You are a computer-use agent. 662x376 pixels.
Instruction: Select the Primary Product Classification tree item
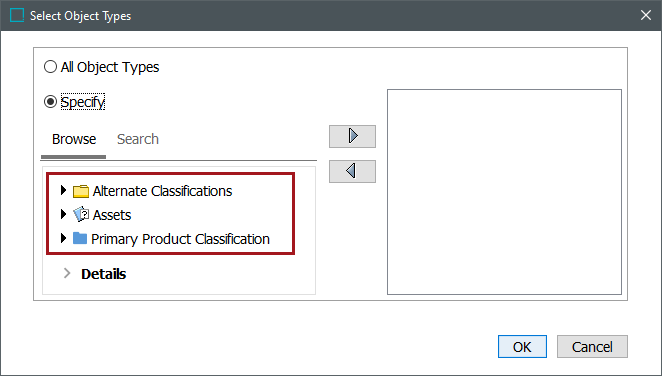click(180, 239)
